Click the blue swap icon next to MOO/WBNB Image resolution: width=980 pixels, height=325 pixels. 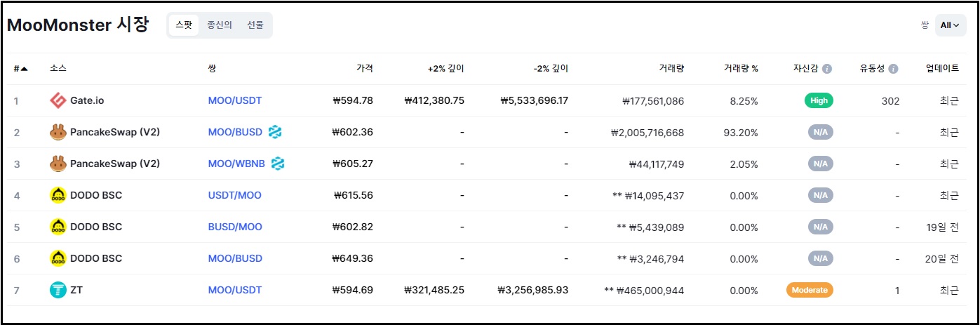coord(278,164)
